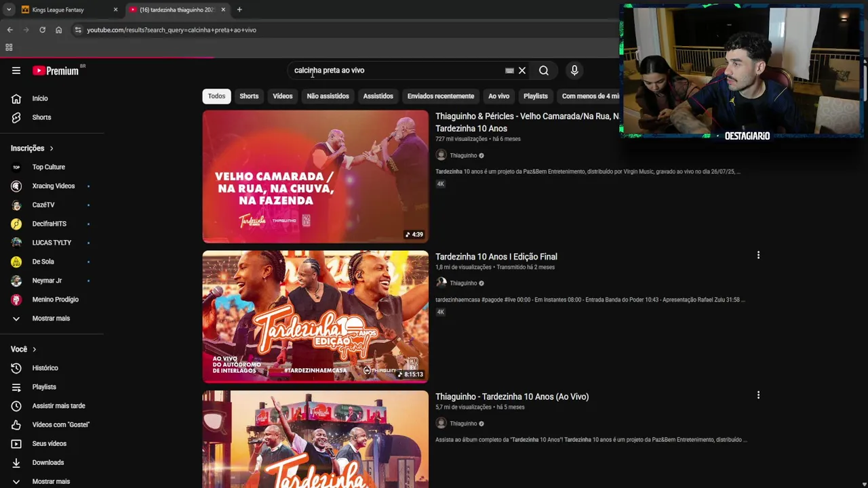Screen dimensions: 868x488
Task: Click the browser address bar URL
Action: pos(172,30)
